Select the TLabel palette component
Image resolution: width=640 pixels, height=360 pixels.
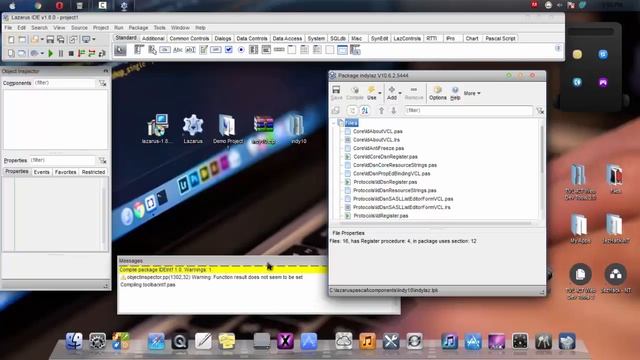click(178, 50)
